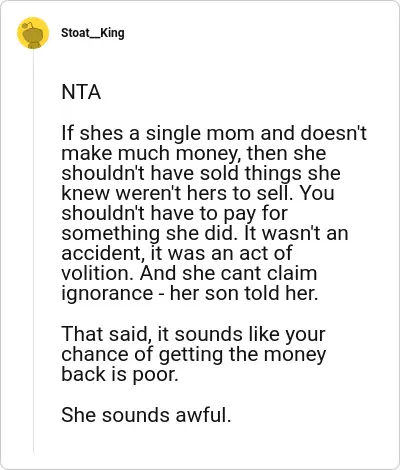400x470 pixels.
Task: Select the line "something she did. It wasn't an"
Action: 205,233
